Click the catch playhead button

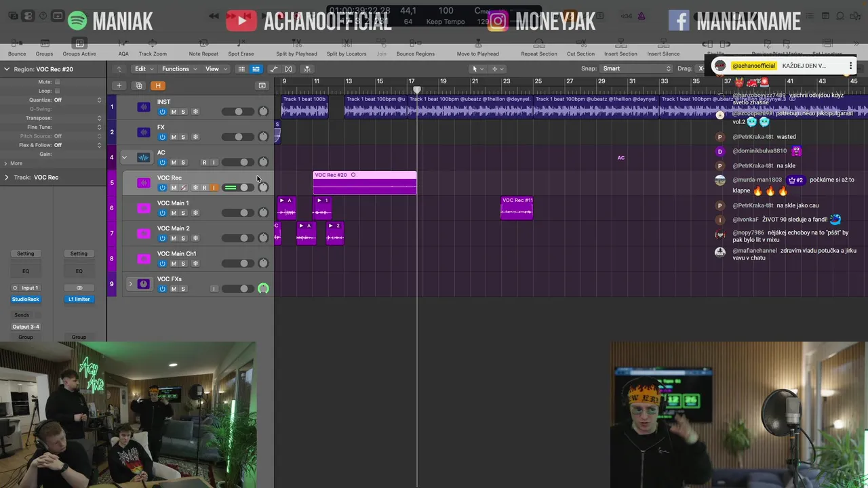pos(307,69)
